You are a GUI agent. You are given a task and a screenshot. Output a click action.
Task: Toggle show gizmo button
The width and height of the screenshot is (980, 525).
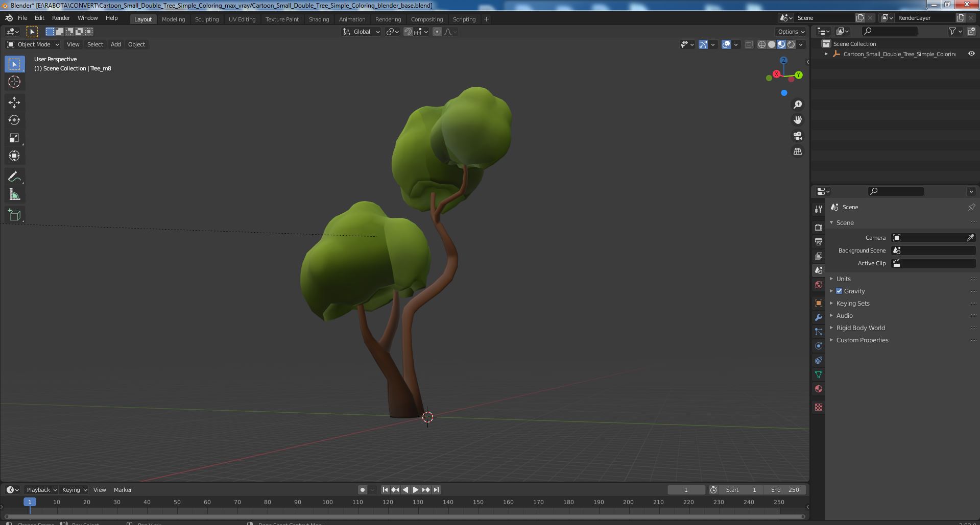pos(703,44)
